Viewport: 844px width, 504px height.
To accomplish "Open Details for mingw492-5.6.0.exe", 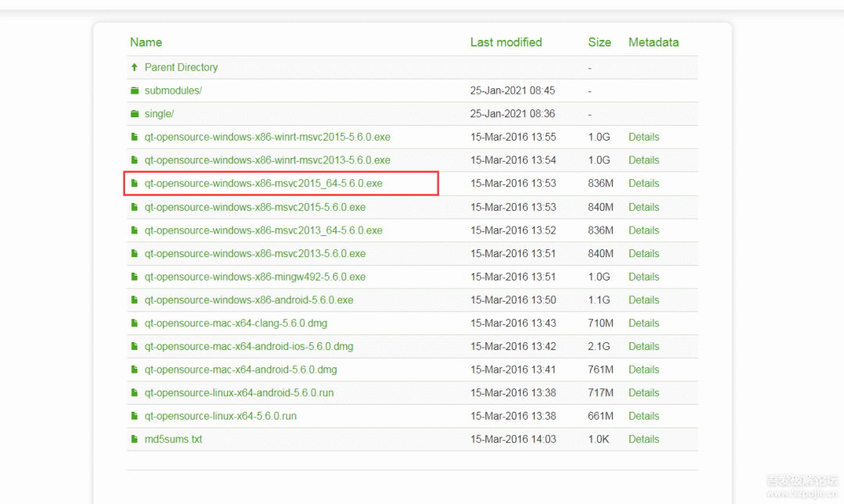I will coord(644,277).
